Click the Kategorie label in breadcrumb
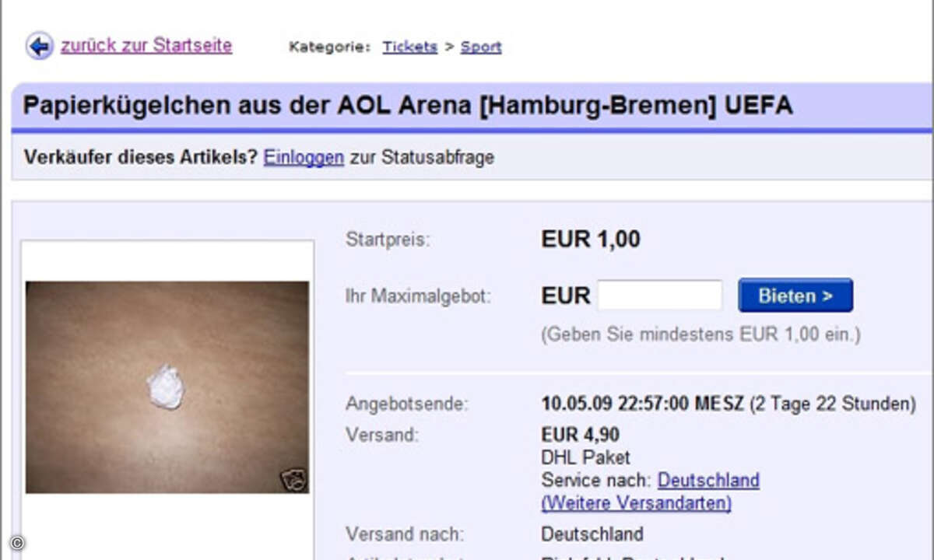Image resolution: width=934 pixels, height=560 pixels. point(330,47)
